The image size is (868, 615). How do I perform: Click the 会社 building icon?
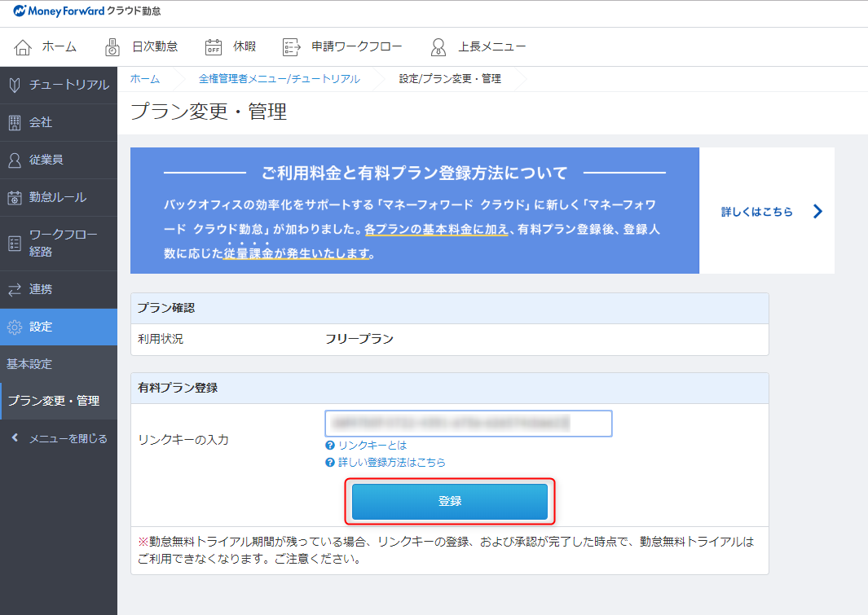pos(15,123)
